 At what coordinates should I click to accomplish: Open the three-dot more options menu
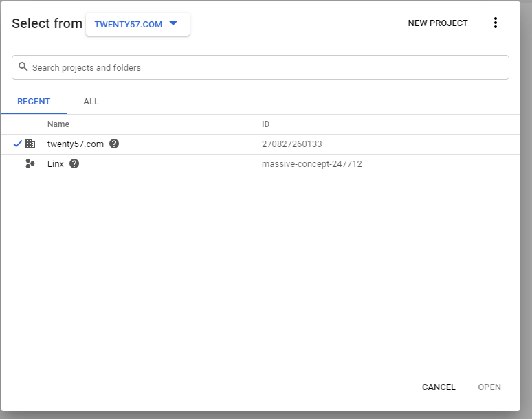496,23
